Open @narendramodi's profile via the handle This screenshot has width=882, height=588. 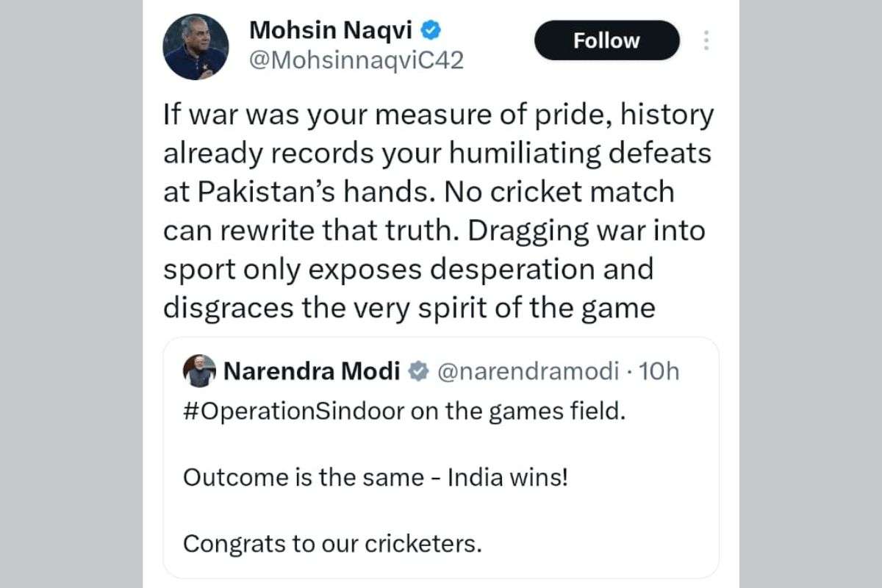point(531,371)
